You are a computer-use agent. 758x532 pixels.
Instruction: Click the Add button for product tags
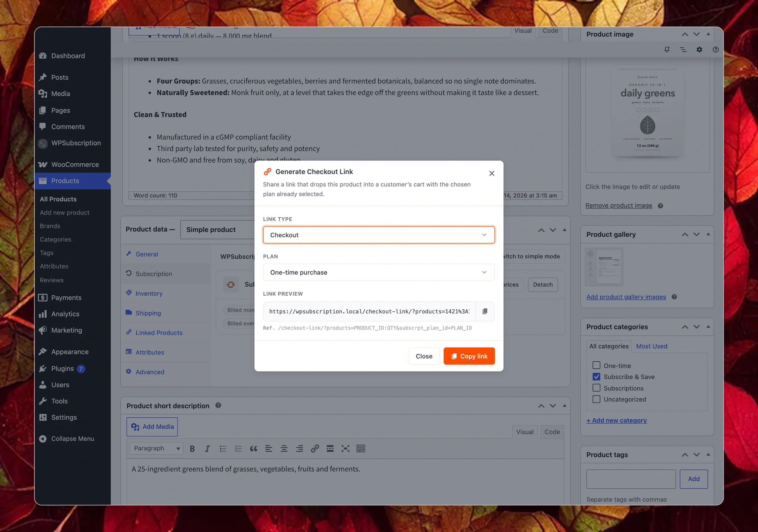click(694, 479)
